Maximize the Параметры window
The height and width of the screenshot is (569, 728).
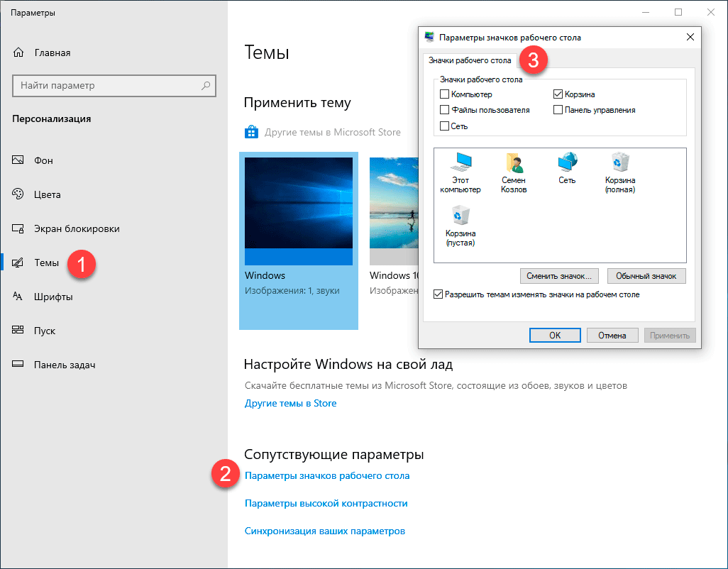point(678,13)
